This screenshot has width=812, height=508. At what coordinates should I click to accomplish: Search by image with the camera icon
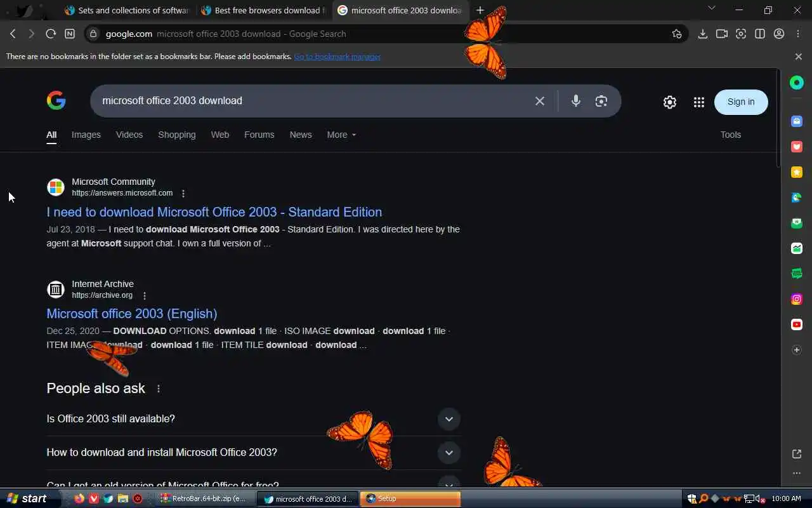pyautogui.click(x=601, y=101)
